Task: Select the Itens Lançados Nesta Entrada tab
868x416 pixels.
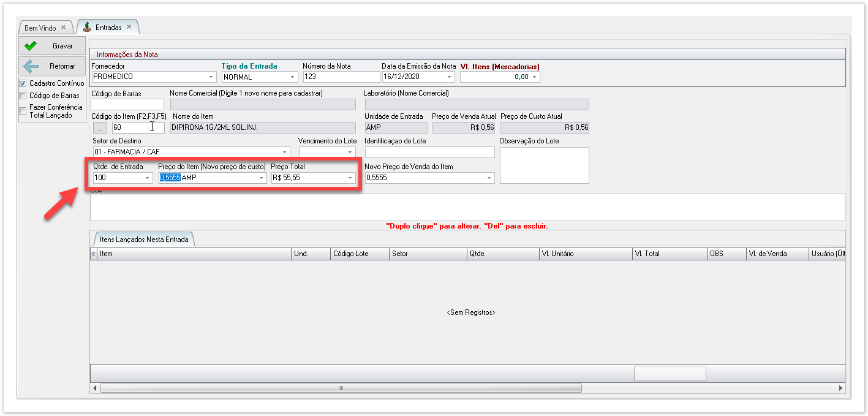Action: (x=145, y=240)
